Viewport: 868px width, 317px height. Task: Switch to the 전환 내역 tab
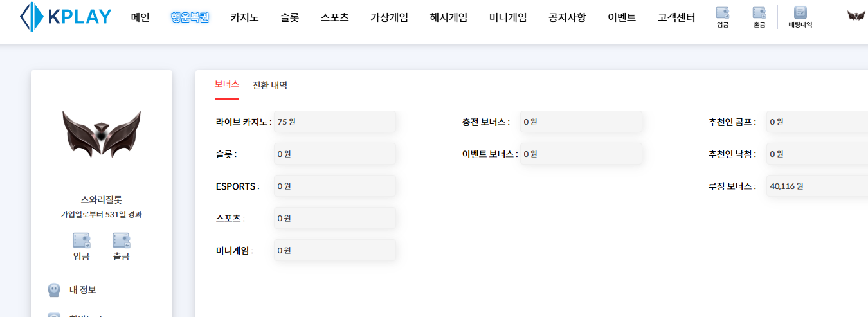coord(270,85)
